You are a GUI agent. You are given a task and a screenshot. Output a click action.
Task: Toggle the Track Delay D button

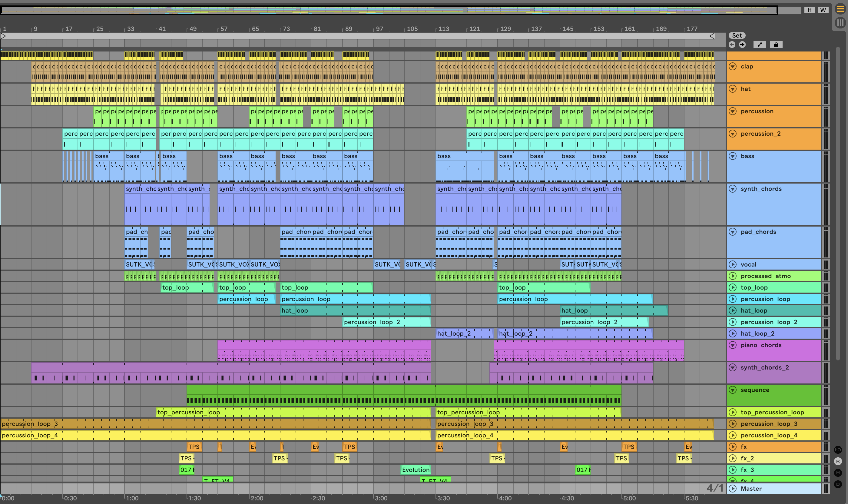pos(838,484)
